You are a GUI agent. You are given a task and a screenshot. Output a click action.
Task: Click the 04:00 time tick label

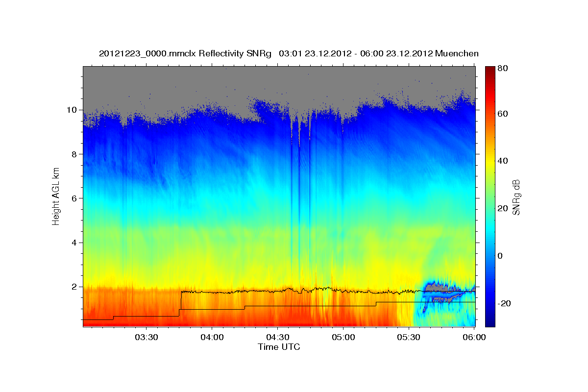click(212, 338)
